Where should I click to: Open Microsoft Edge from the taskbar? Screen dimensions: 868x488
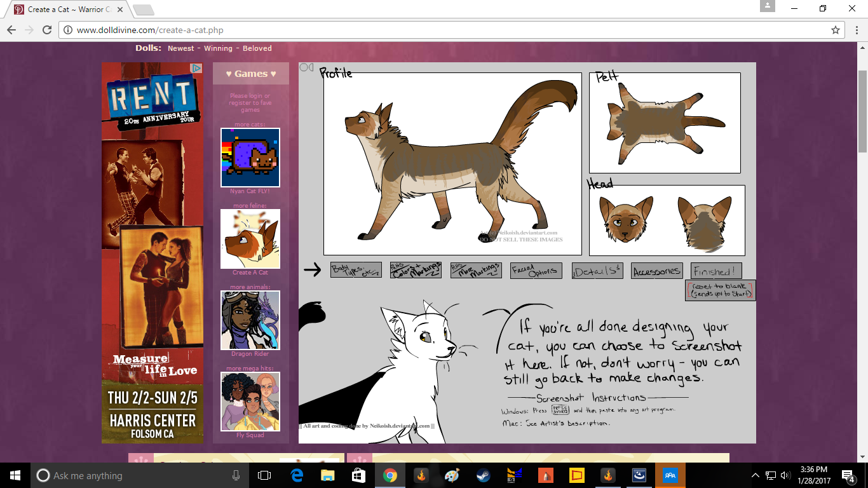point(297,475)
